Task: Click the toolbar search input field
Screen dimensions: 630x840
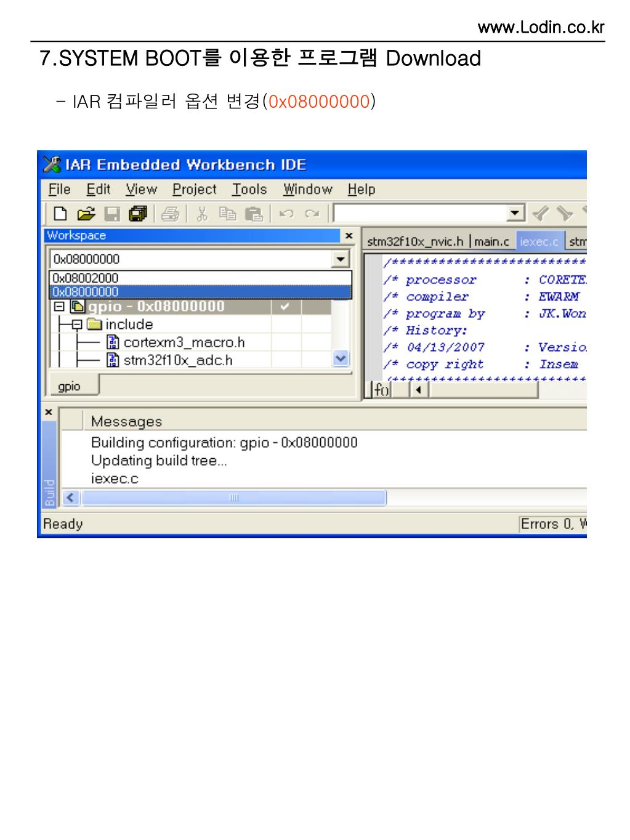Action: [420, 214]
